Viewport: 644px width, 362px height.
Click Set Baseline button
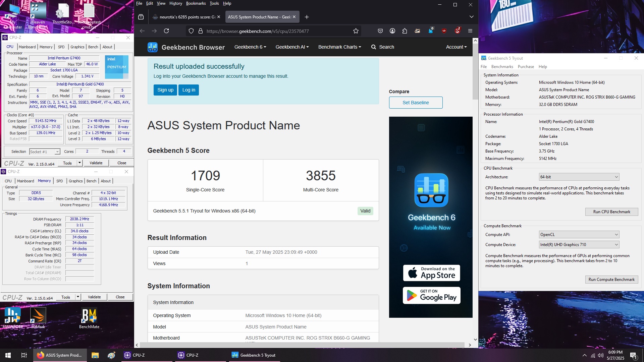coord(416,103)
